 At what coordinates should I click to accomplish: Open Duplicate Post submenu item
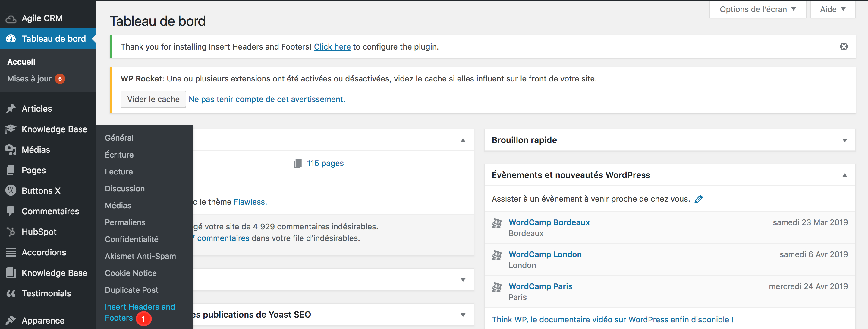pyautogui.click(x=131, y=290)
